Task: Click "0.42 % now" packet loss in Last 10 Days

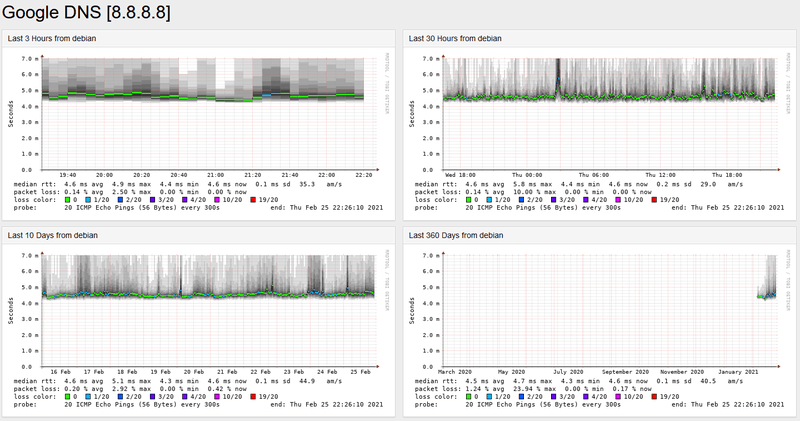Action: pos(227,389)
